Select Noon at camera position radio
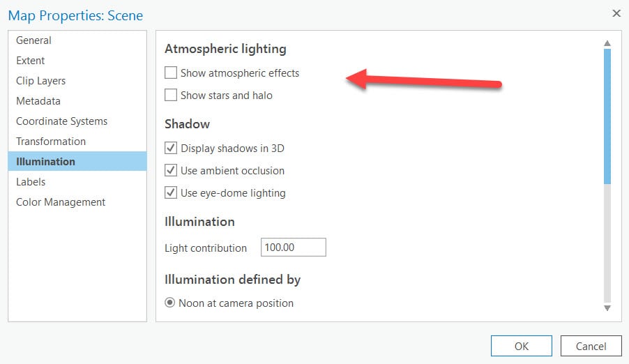Image resolution: width=629 pixels, height=364 pixels. click(170, 303)
